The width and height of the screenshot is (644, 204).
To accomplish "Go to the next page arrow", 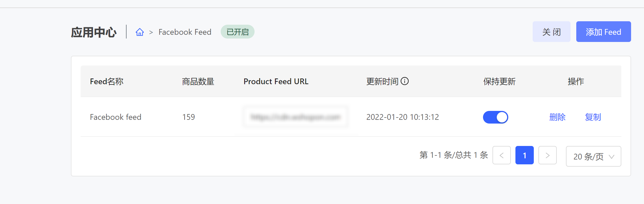I will (x=547, y=155).
